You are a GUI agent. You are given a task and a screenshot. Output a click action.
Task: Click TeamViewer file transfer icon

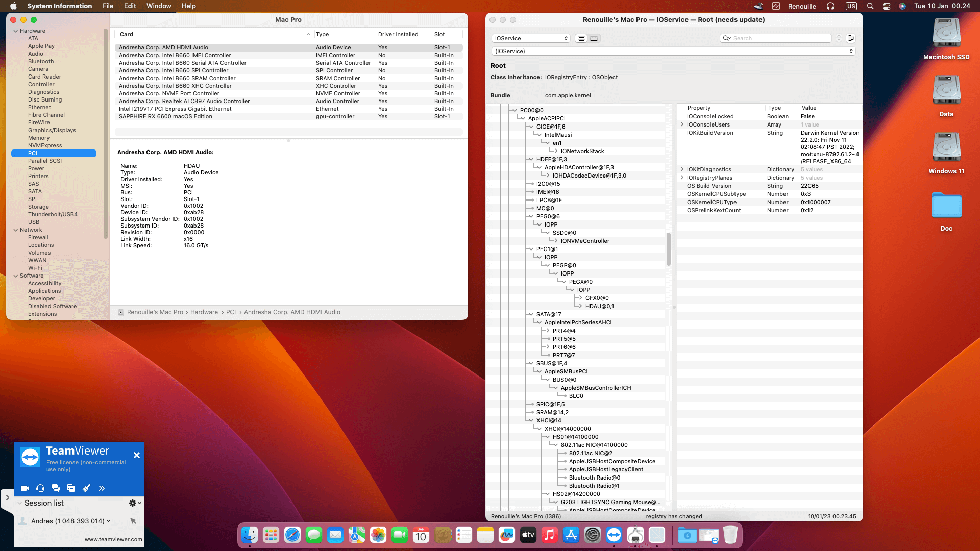71,488
